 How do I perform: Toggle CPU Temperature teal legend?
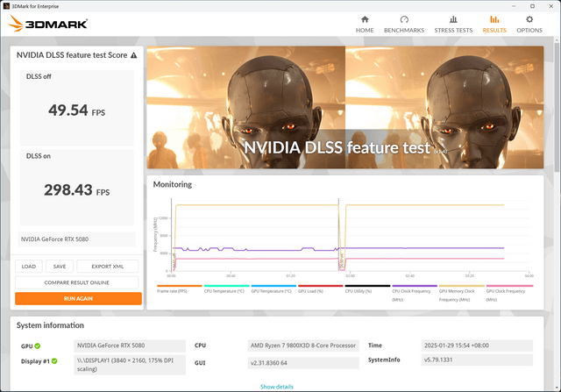tap(226, 289)
